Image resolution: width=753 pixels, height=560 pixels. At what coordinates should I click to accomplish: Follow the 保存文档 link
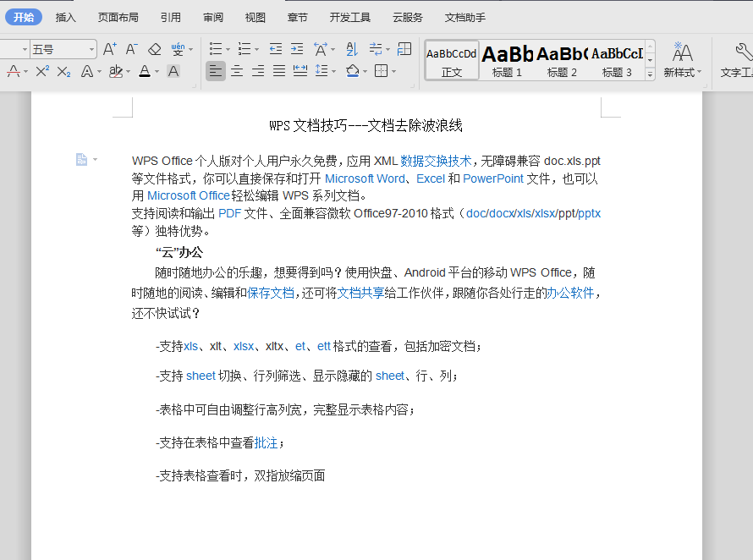tap(271, 293)
